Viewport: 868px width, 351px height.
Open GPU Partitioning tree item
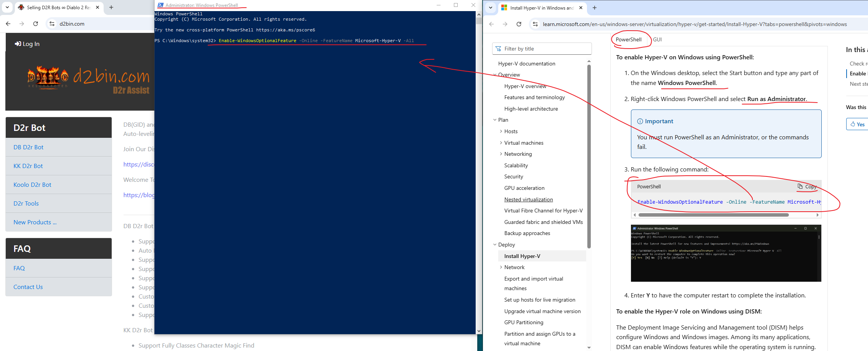[523, 322]
